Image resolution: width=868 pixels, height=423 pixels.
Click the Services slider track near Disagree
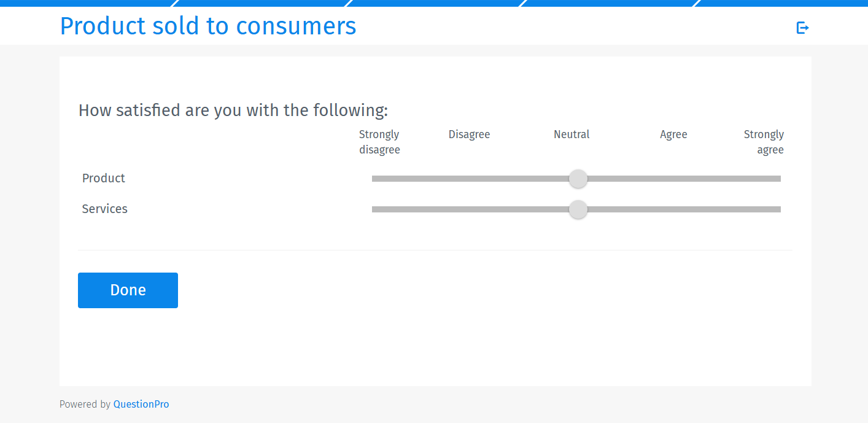[x=469, y=209]
